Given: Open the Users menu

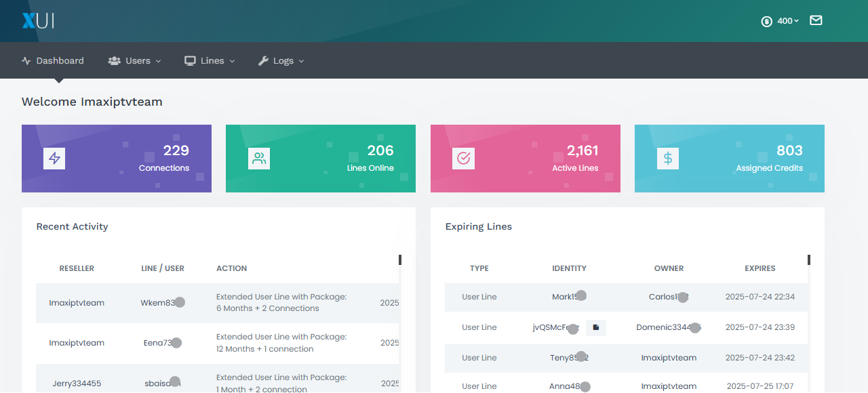Looking at the screenshot, I should pos(134,61).
